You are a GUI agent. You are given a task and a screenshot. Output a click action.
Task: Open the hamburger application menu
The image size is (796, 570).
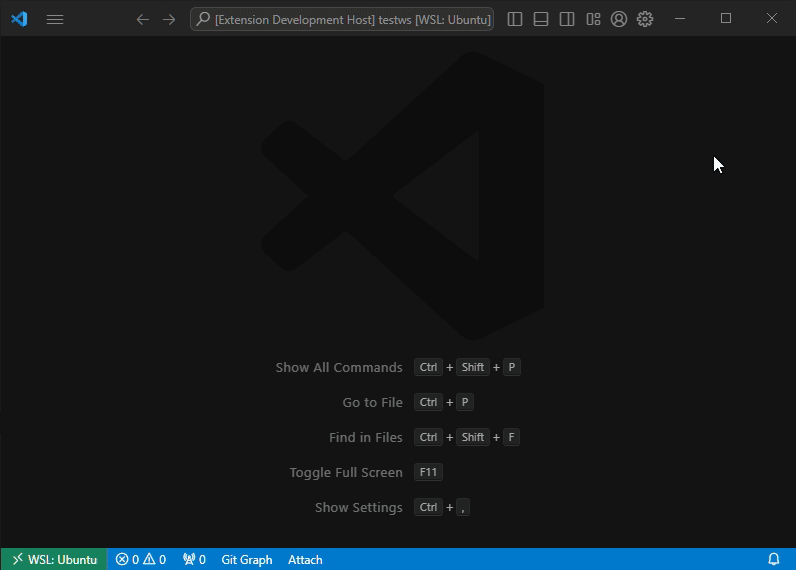[55, 19]
